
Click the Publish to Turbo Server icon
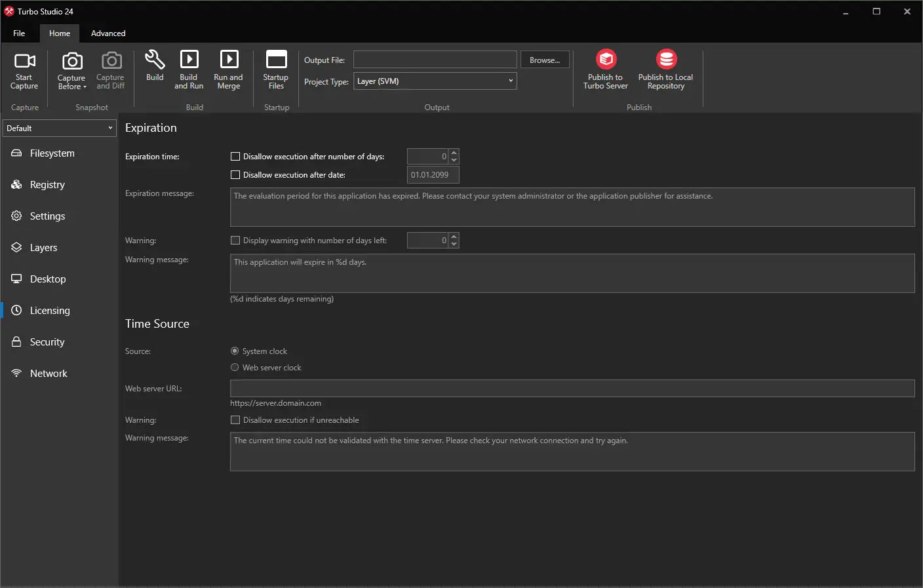606,59
